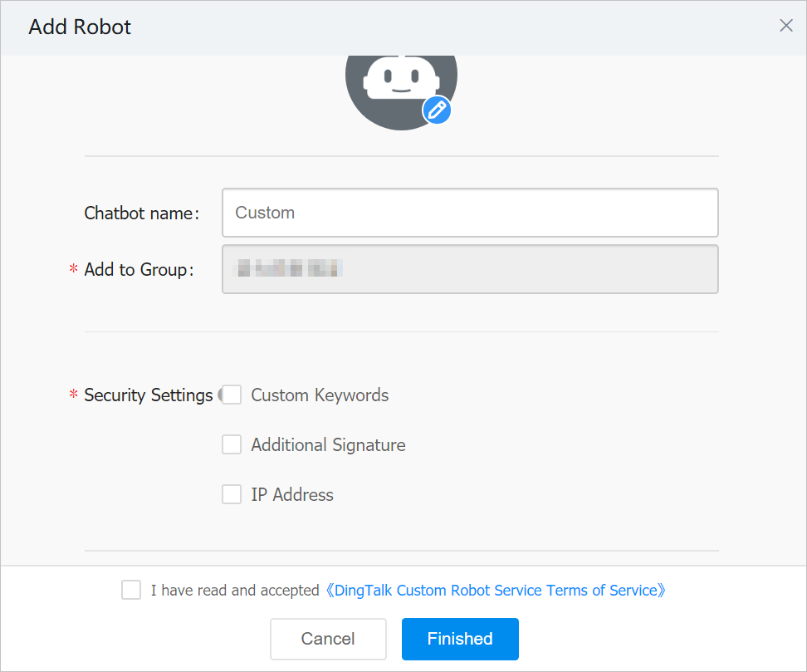Enable the Custom Keywords checkbox
Viewport: 807px width, 672px height.
tap(232, 395)
